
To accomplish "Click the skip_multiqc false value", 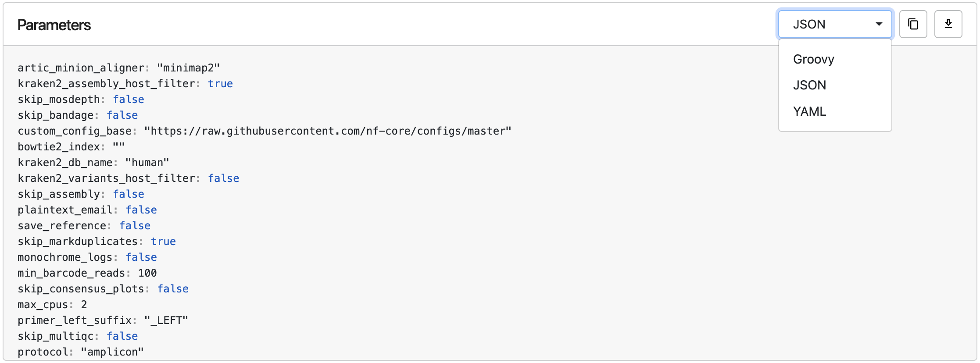I will click(x=122, y=336).
